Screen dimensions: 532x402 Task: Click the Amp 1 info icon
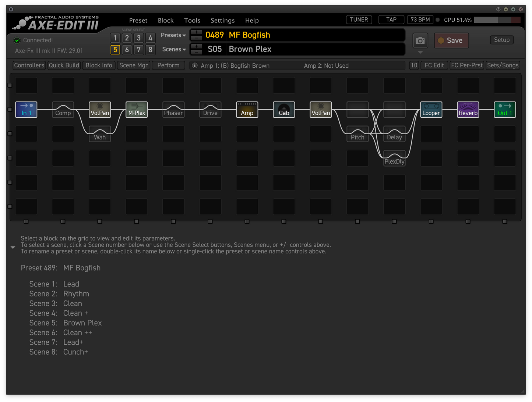click(x=194, y=65)
